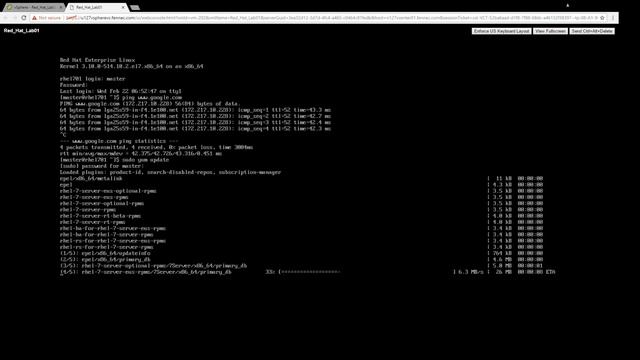Click the '4.6 MB' size value
640x360 pixels.
tap(502, 260)
